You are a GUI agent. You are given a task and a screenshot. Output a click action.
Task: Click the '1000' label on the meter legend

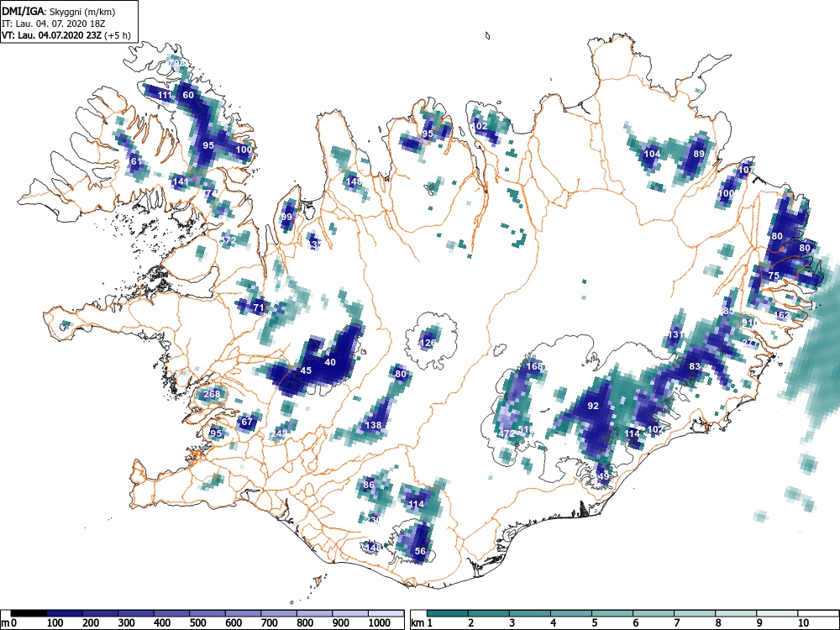coord(380,623)
